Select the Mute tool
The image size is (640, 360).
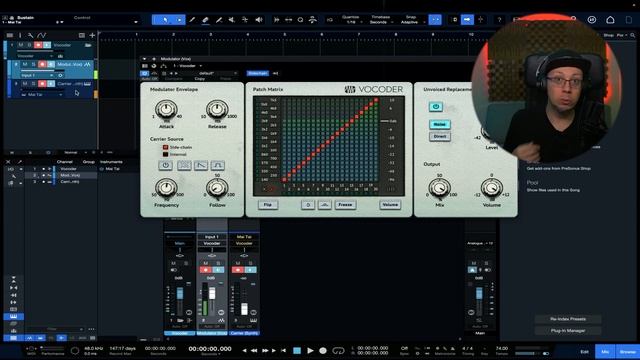231,20
